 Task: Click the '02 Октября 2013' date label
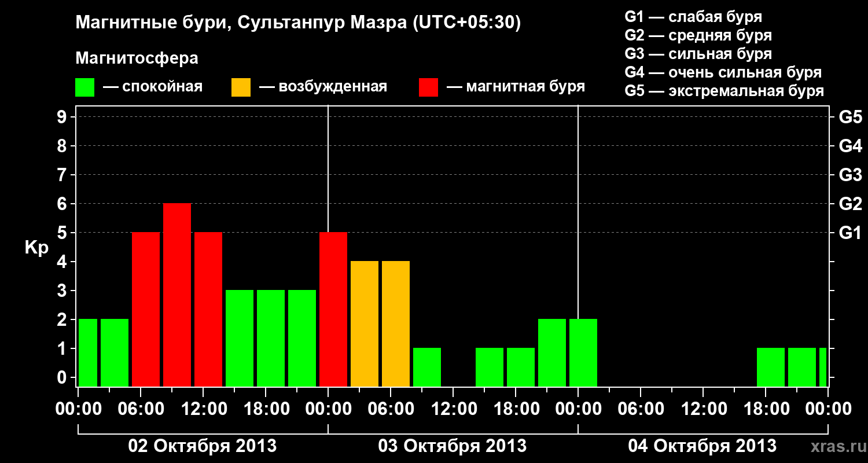coord(203,446)
